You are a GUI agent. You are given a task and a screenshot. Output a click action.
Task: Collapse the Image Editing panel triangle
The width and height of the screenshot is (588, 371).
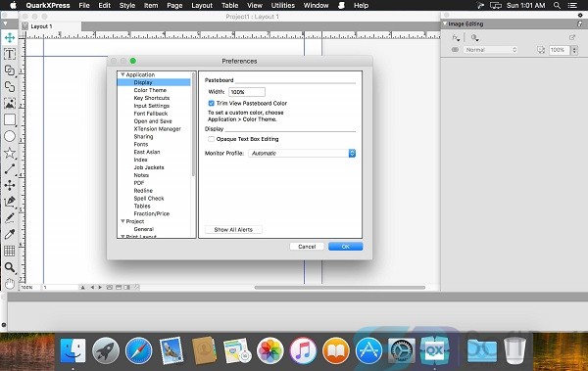(445, 23)
